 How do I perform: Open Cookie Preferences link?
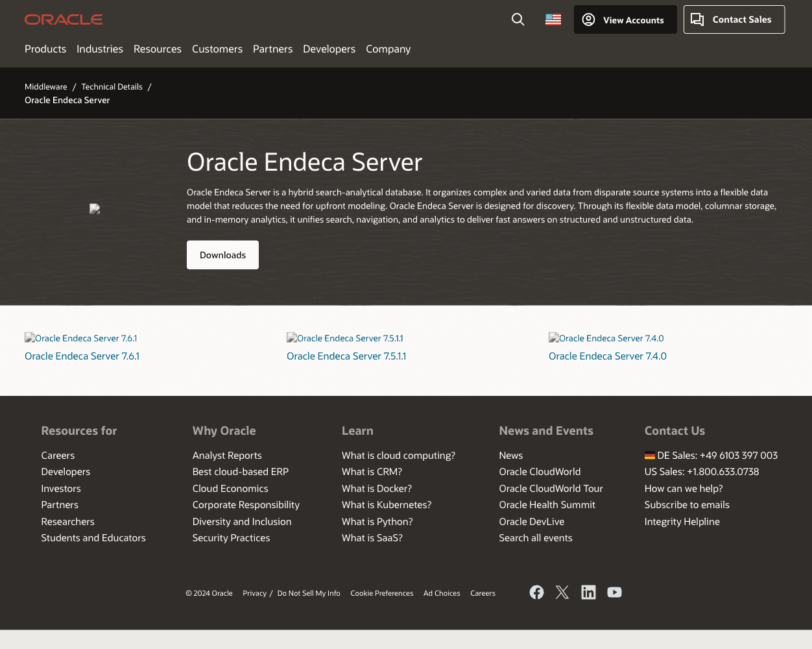tap(381, 593)
